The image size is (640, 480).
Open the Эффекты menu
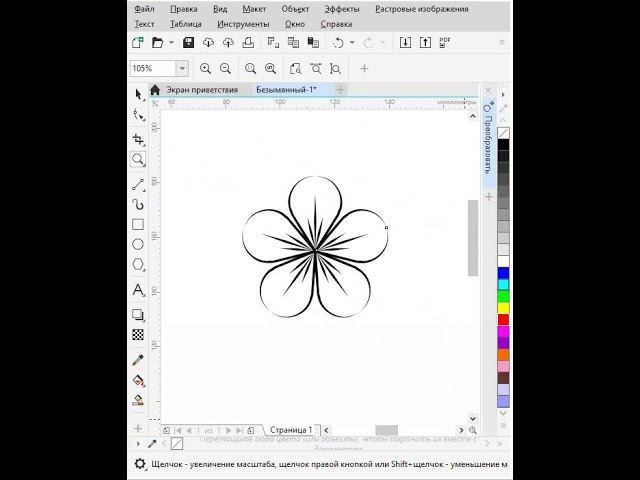click(342, 9)
